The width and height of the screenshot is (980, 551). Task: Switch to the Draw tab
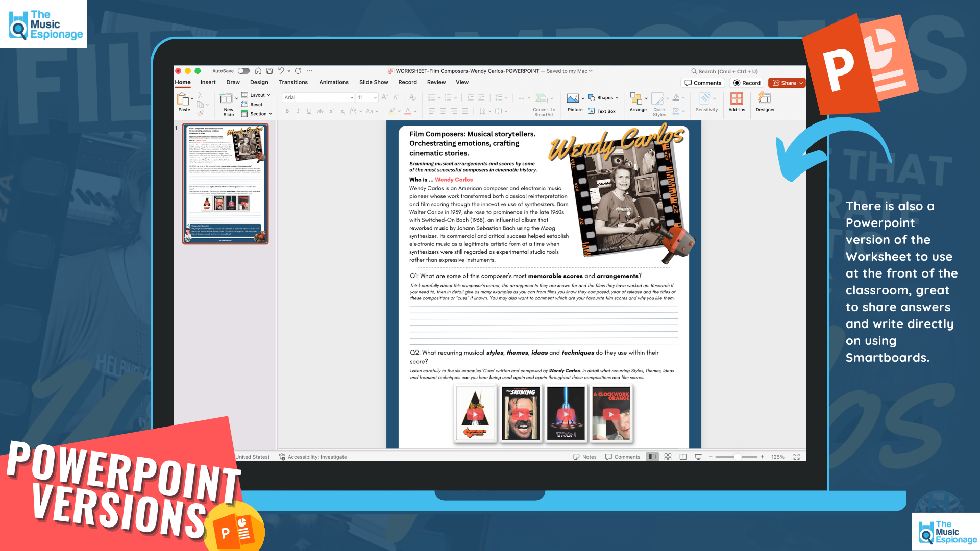(x=233, y=82)
